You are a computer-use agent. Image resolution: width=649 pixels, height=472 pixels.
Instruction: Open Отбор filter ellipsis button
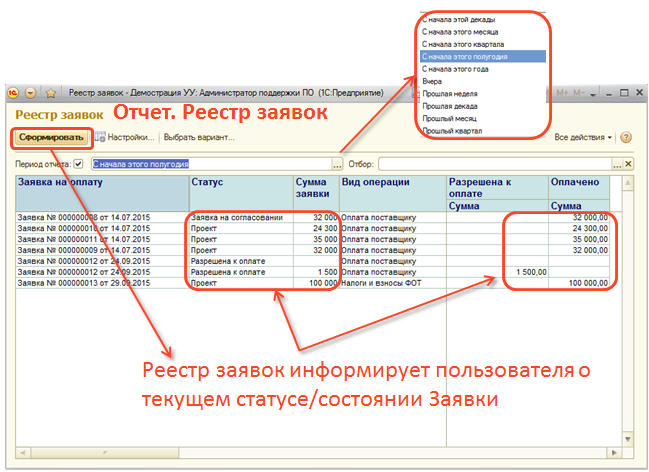pyautogui.click(x=617, y=163)
